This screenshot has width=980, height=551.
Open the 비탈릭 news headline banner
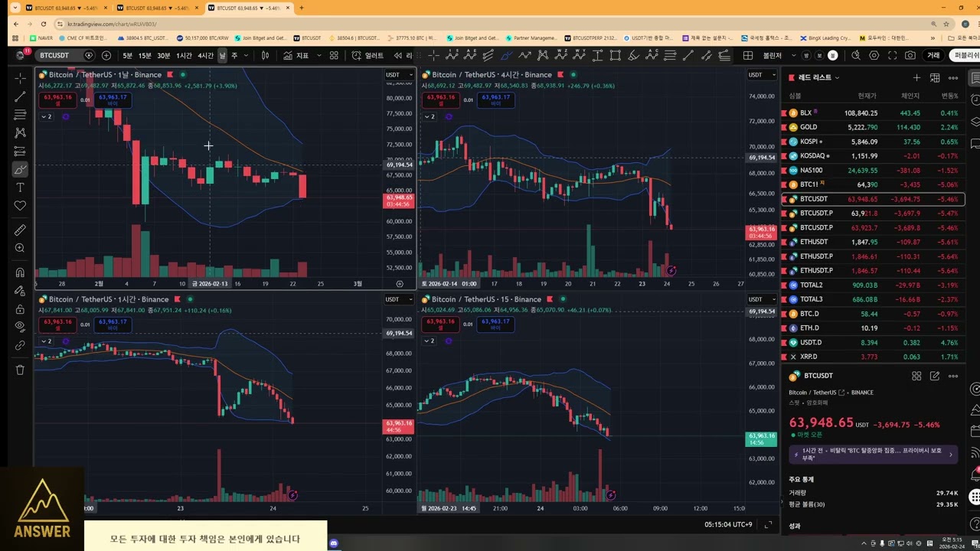click(874, 455)
